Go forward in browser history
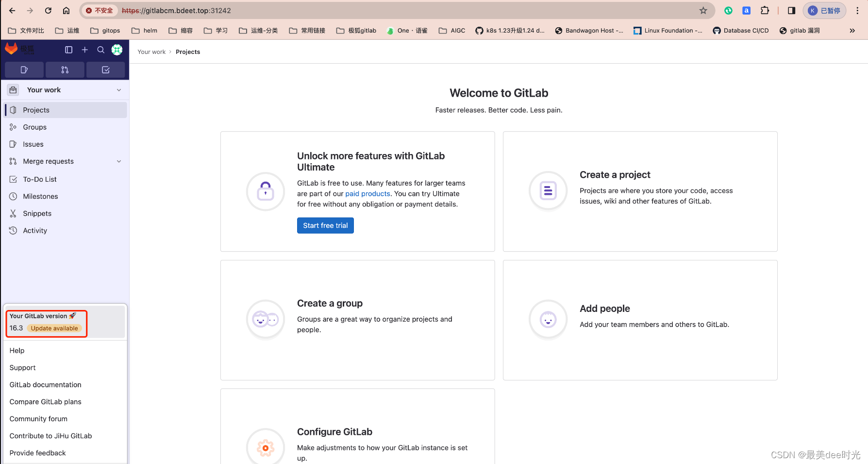Image resolution: width=868 pixels, height=464 pixels. (30, 11)
